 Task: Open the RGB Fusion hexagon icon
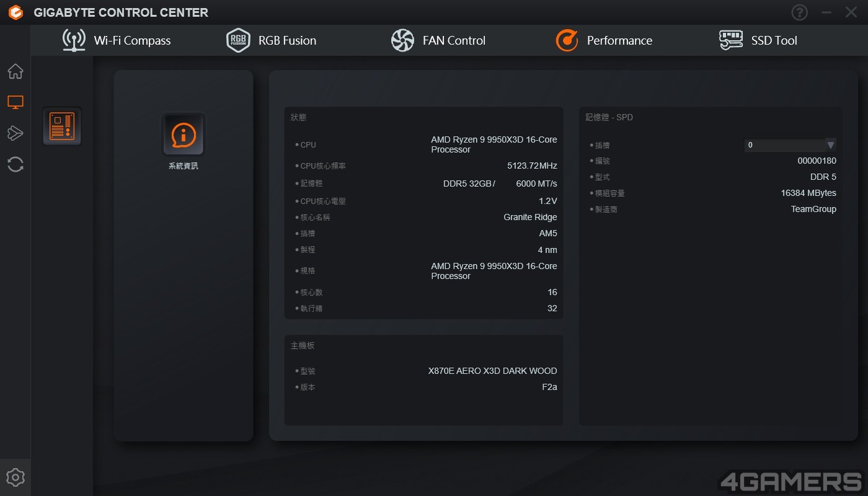[x=238, y=40]
